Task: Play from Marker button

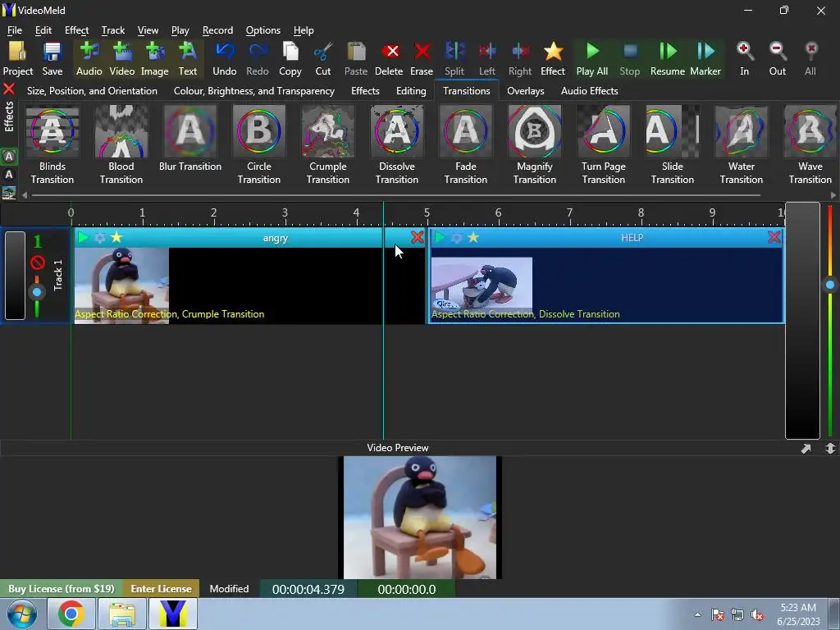Action: (705, 59)
